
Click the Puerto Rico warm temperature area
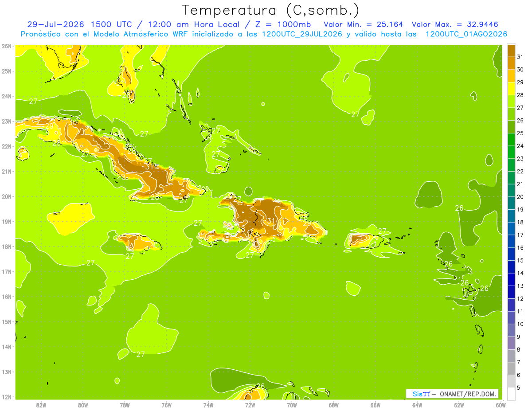point(362,239)
